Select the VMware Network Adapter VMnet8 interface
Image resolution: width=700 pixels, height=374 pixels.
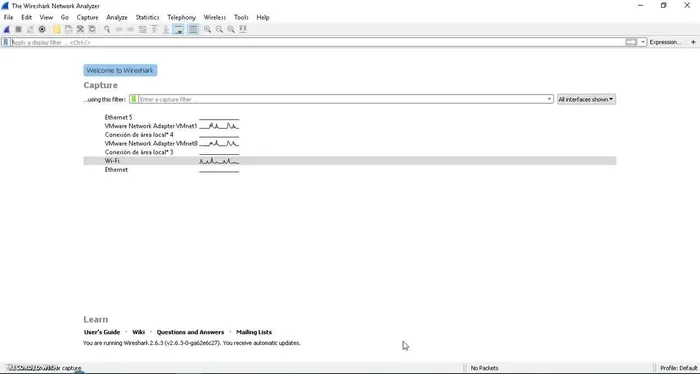click(x=151, y=143)
